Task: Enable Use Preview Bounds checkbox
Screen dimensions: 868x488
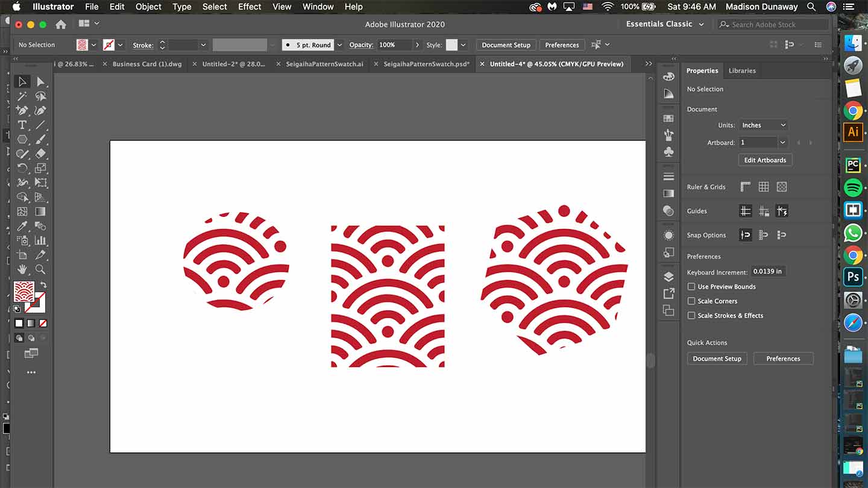Action: 691,287
